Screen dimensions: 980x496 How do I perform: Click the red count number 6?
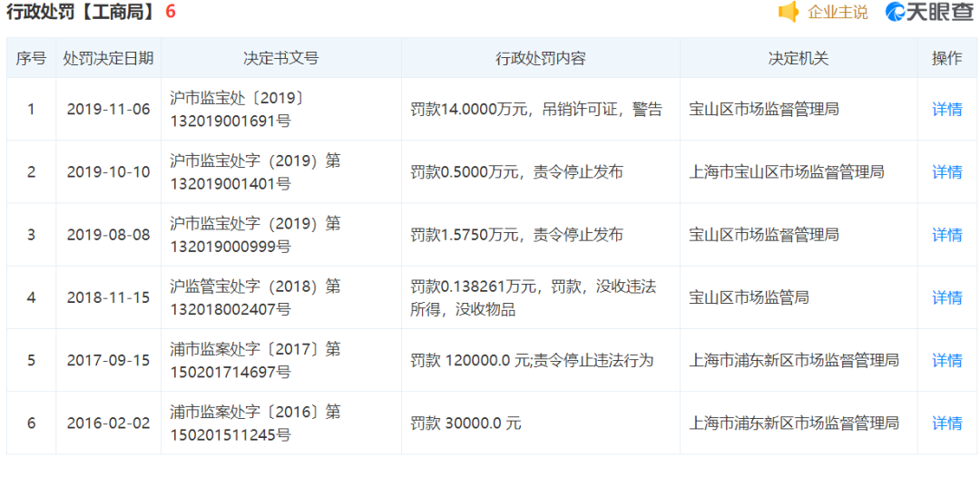[x=171, y=13]
